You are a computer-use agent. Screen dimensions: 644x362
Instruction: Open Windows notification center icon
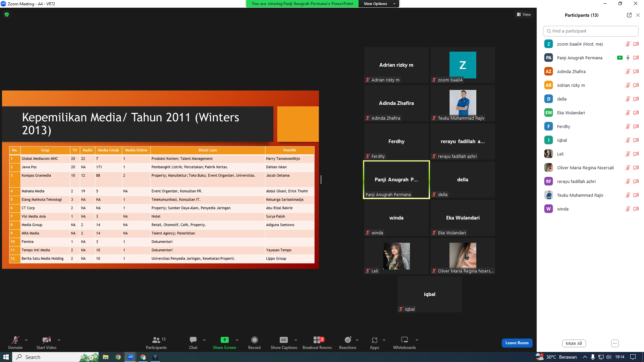point(633,357)
